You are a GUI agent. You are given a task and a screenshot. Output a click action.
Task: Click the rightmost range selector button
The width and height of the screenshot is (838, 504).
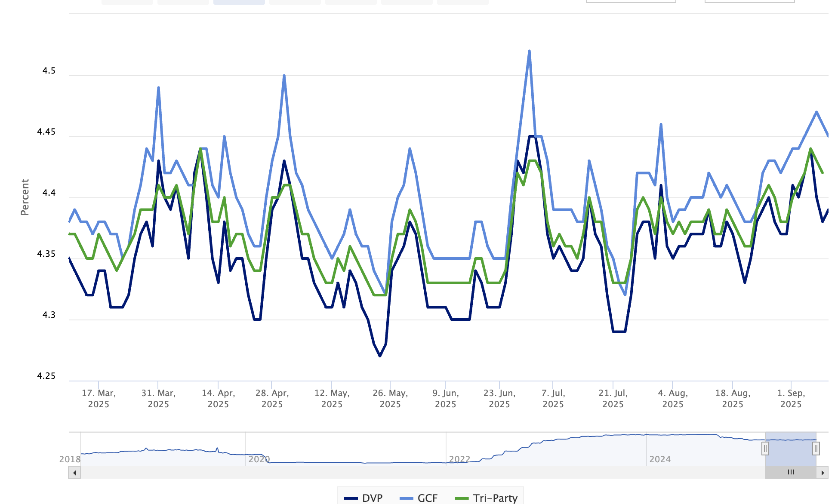(x=462, y=2)
